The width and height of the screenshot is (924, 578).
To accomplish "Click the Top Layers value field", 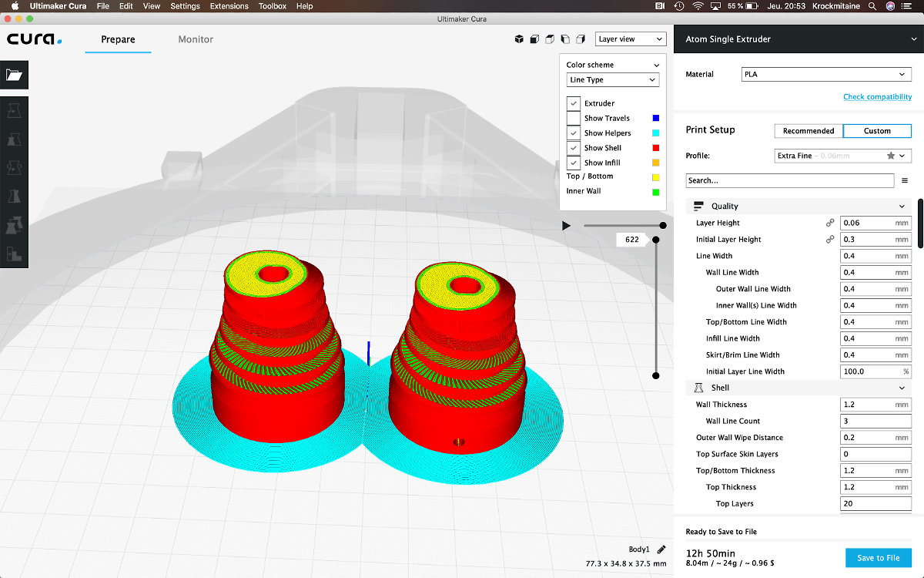I will 875,504.
